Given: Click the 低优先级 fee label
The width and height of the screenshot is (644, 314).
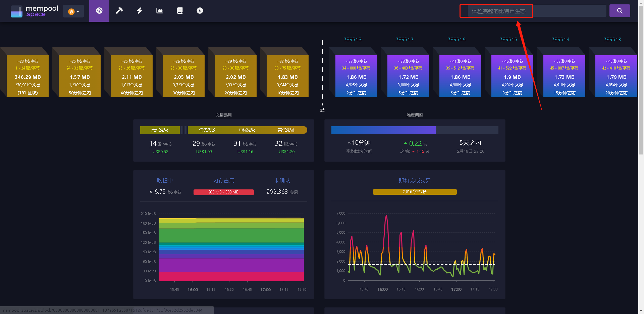Looking at the screenshot, I should (x=207, y=130).
